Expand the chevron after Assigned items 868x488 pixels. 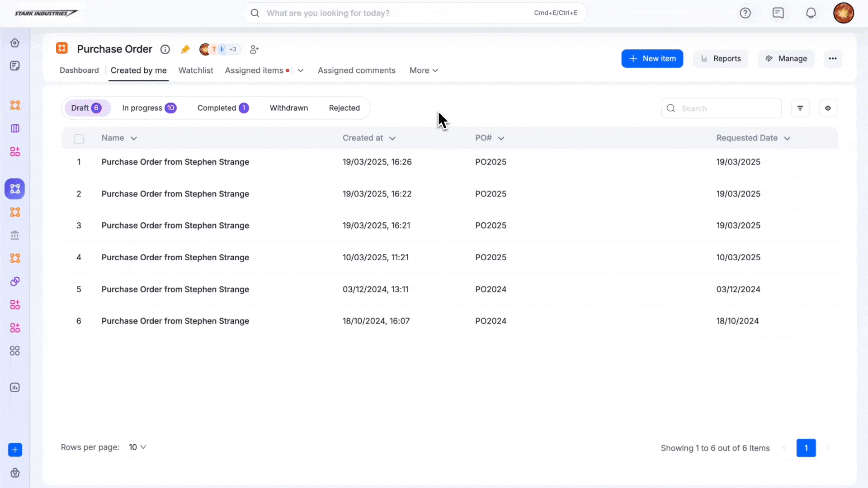(301, 70)
